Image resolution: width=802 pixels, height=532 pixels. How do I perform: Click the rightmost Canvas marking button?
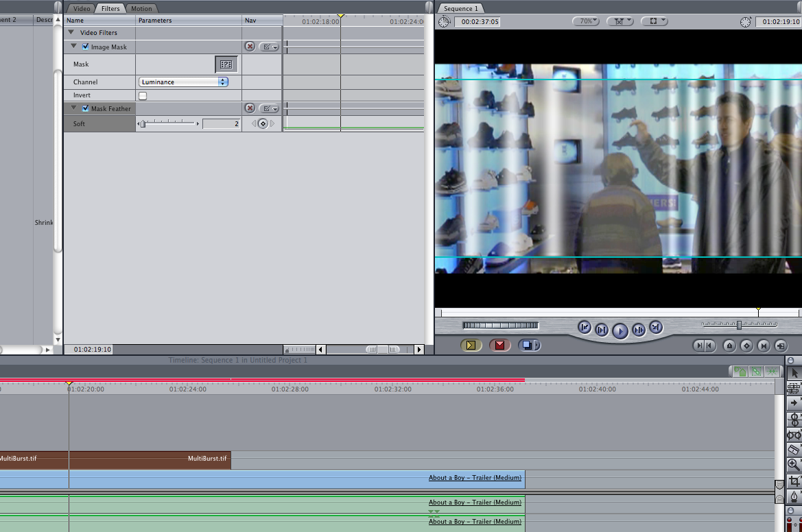pyautogui.click(x=781, y=346)
